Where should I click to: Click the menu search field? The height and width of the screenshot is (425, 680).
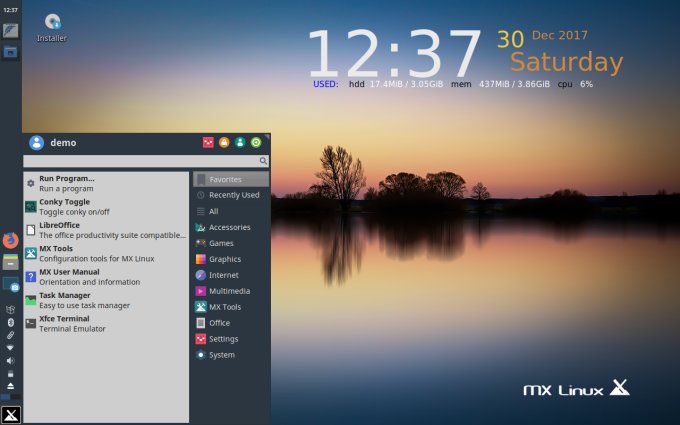pyautogui.click(x=141, y=160)
